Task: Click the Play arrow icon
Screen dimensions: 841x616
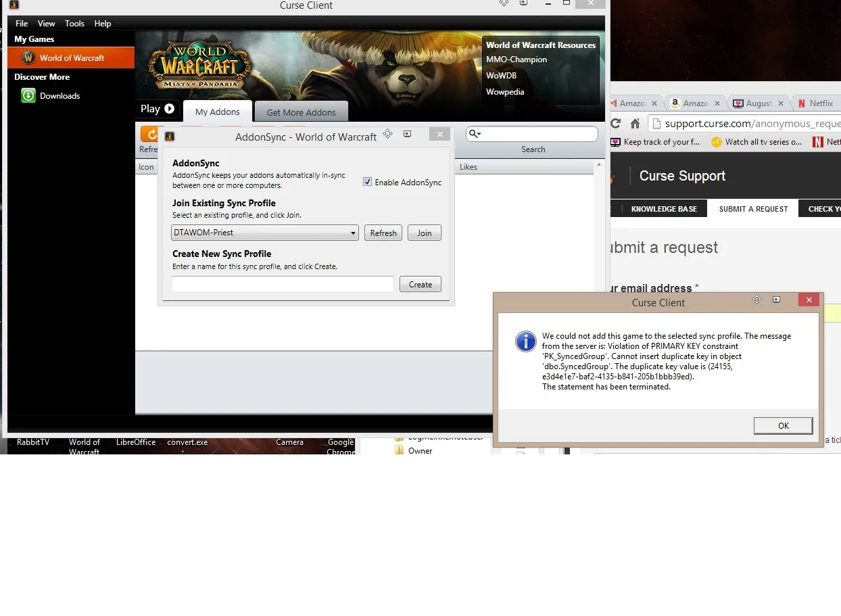Action: click(169, 109)
